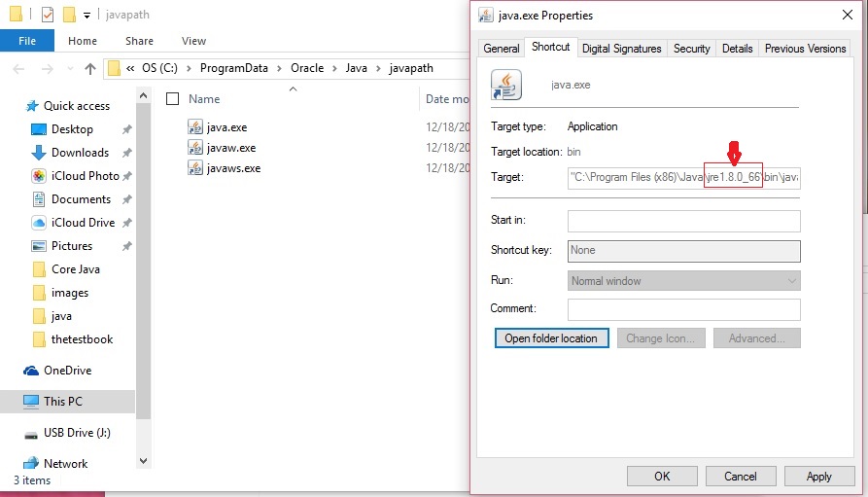
Task: Click quick access Properties checkmark icon
Action: (48, 15)
